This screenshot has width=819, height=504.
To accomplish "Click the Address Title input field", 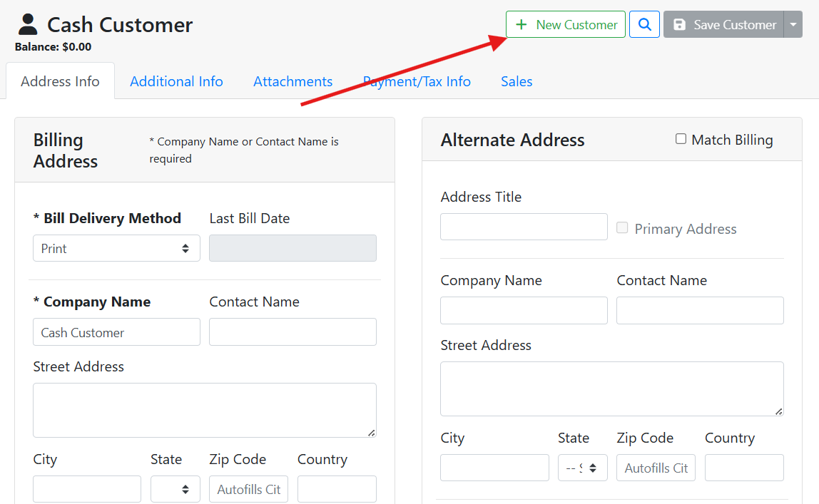I will tap(524, 227).
